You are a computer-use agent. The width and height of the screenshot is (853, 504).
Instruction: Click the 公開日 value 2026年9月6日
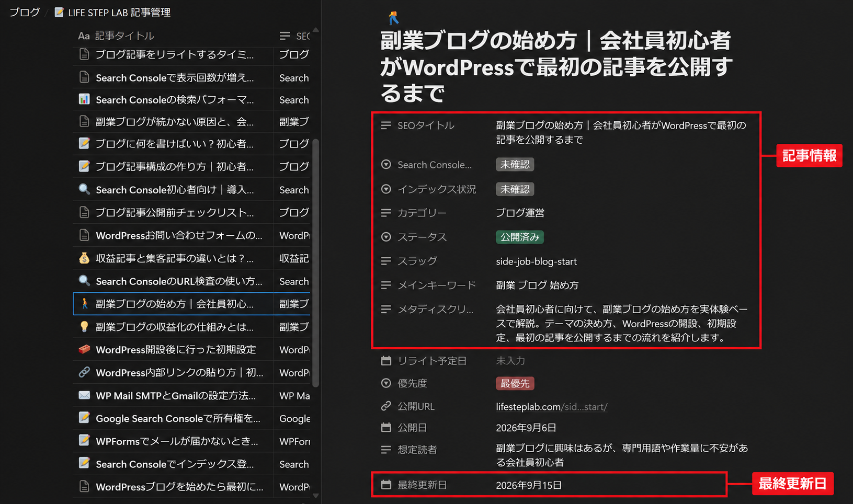point(526,428)
